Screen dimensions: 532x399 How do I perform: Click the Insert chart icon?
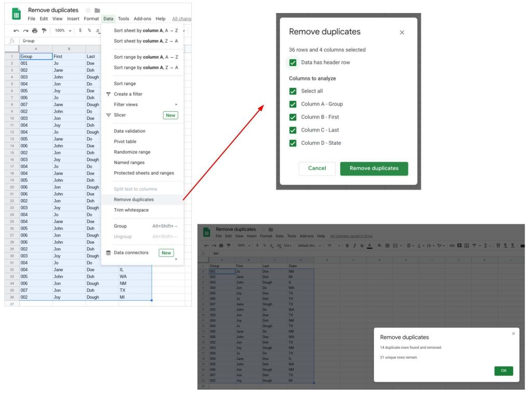[x=466, y=245]
